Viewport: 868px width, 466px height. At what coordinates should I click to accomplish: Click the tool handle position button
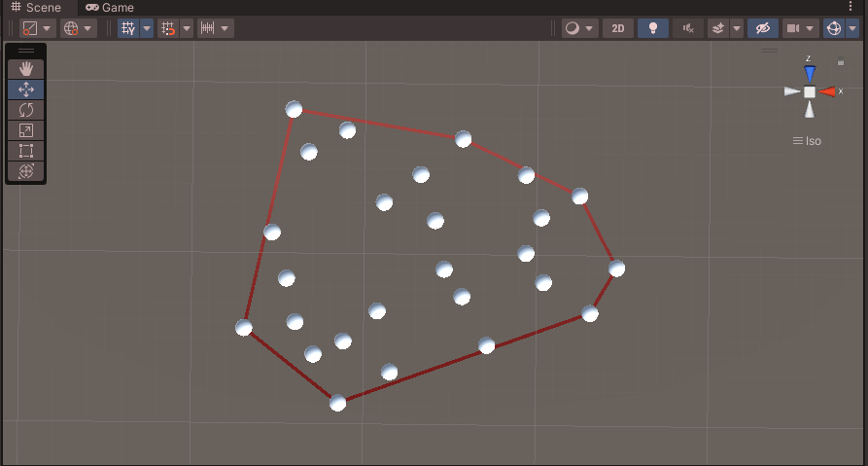(30, 28)
